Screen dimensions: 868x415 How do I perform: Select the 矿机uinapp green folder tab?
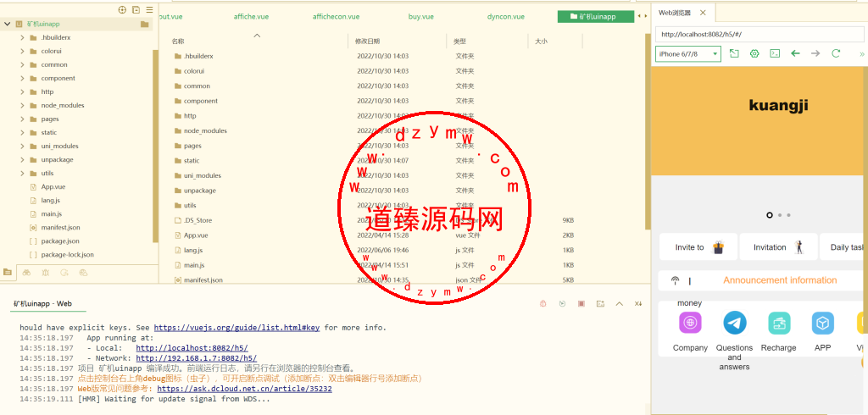click(596, 17)
